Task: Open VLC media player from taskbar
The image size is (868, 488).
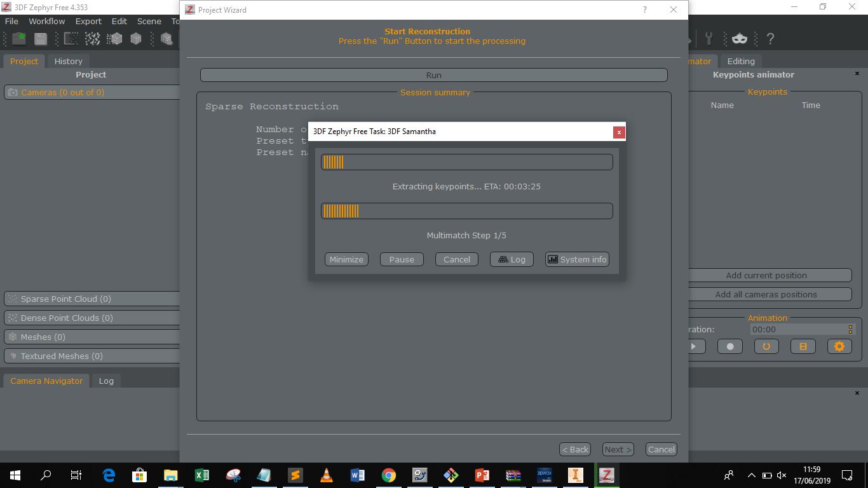Action: pyautogui.click(x=327, y=475)
